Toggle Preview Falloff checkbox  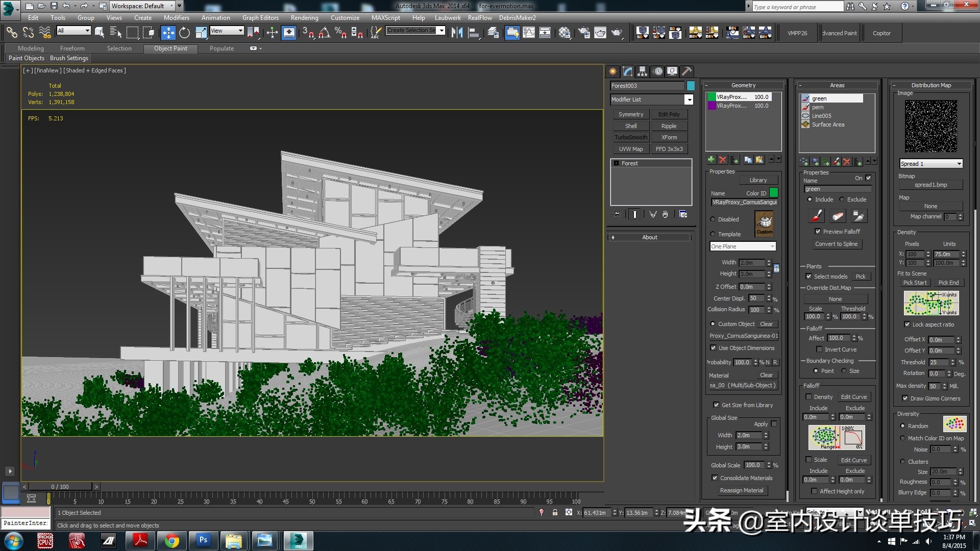tap(818, 232)
